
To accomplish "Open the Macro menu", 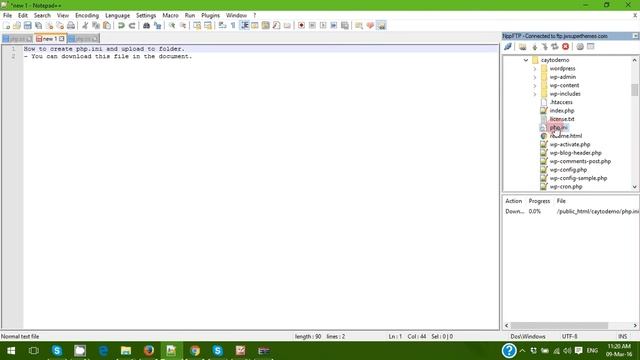I will [x=170, y=15].
